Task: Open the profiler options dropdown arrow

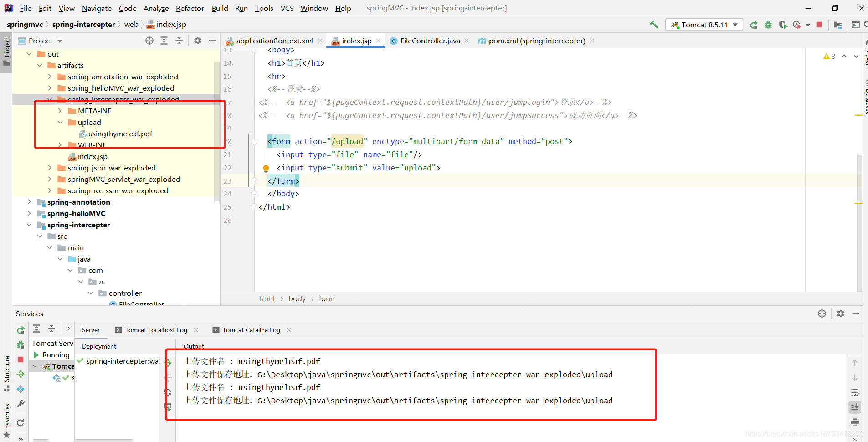Action: click(808, 25)
